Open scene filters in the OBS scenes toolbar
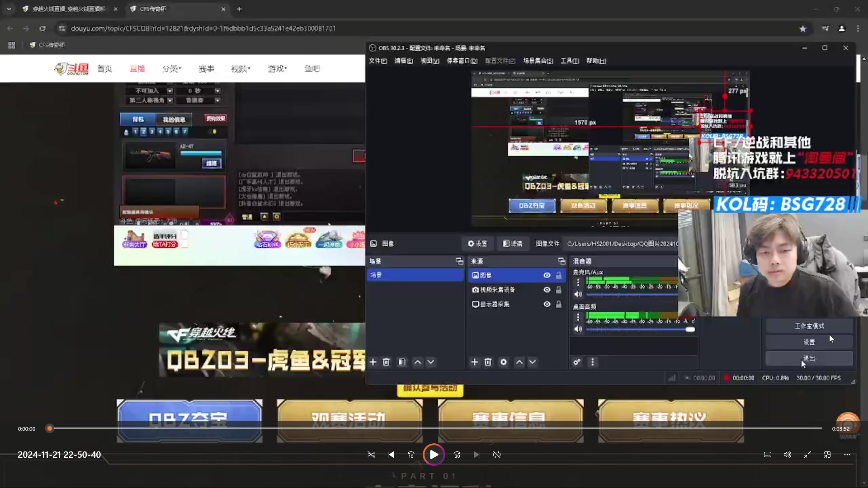 click(402, 362)
